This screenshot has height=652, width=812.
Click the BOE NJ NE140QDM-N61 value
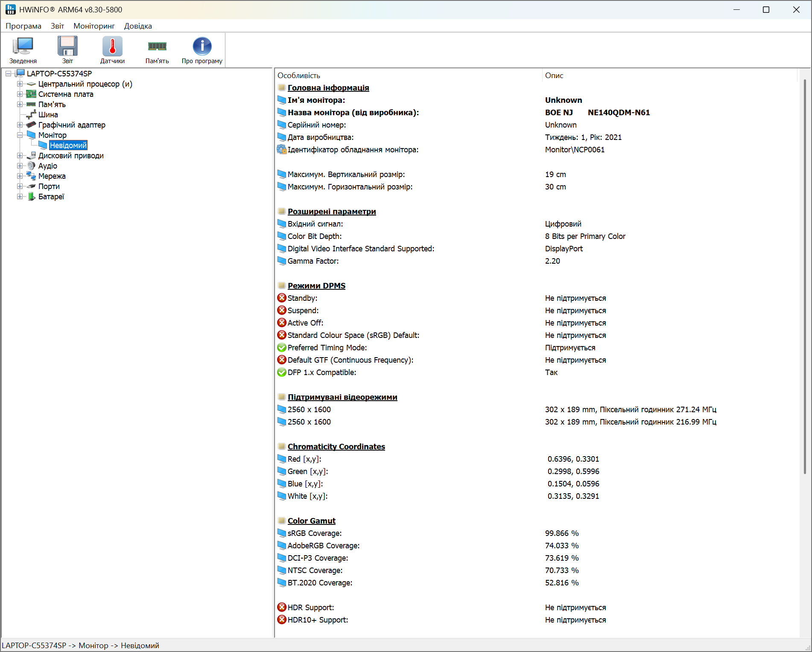pyautogui.click(x=597, y=113)
